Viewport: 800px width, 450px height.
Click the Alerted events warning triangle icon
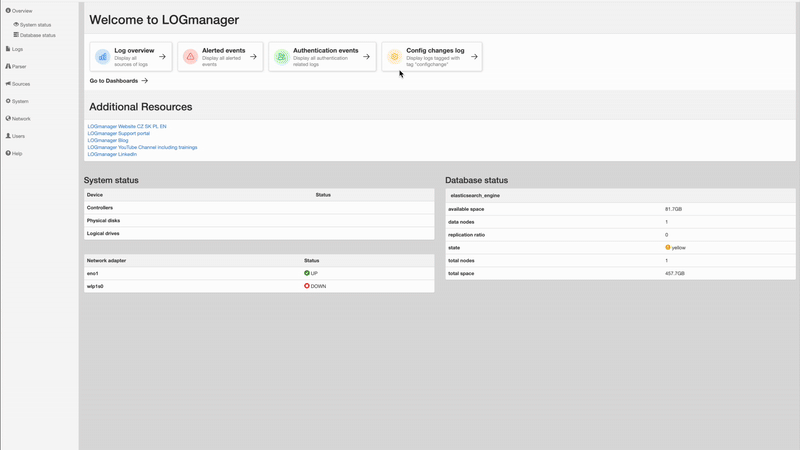(x=190, y=57)
